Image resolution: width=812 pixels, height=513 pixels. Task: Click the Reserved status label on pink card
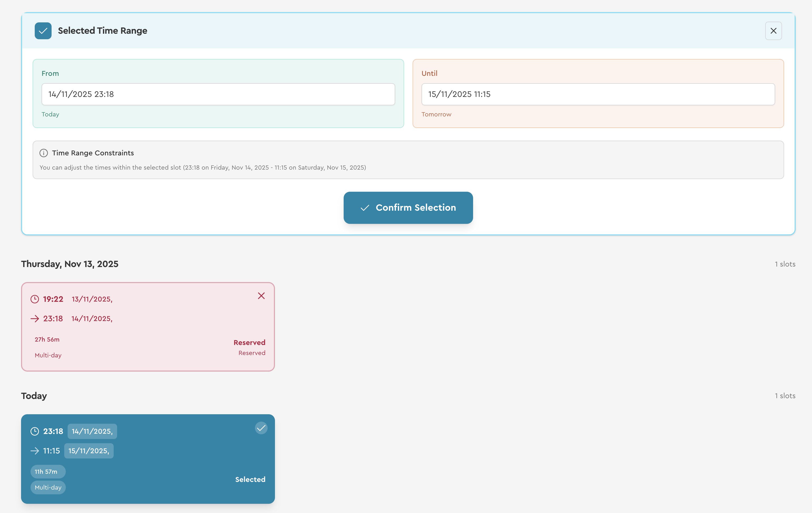249,343
